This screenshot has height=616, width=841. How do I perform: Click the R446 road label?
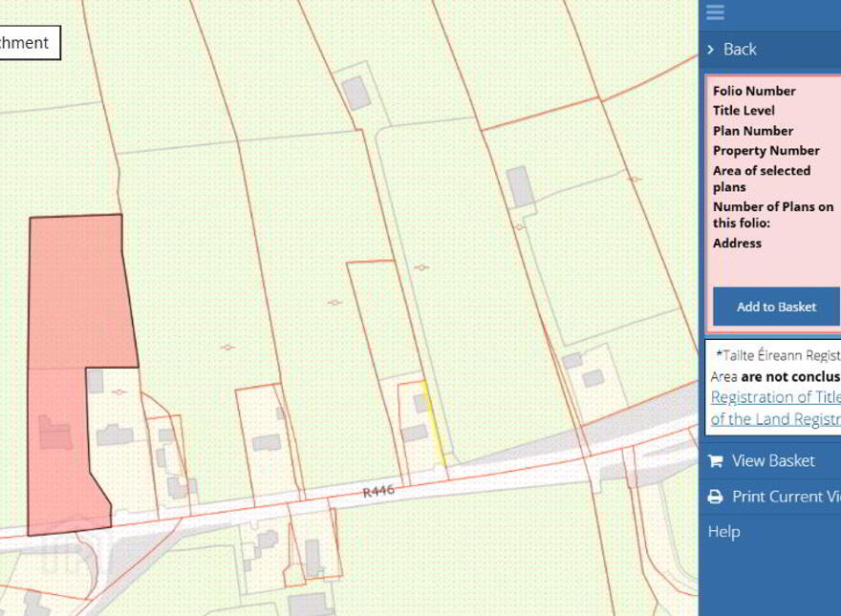(x=378, y=491)
